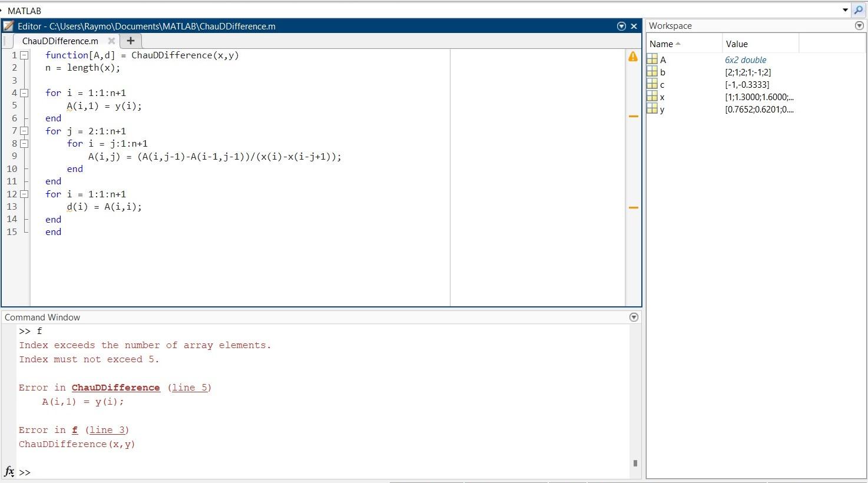Image resolution: width=868 pixels, height=483 pixels.
Task: Collapse the for j loop at line 7
Action: click(24, 131)
